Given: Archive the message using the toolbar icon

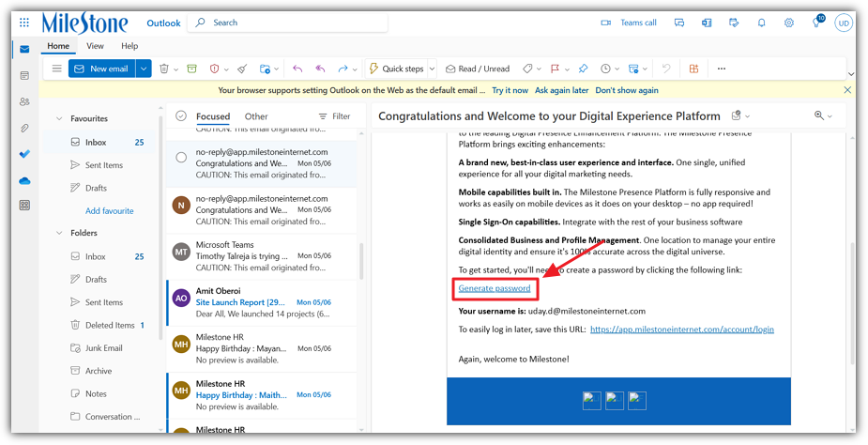Looking at the screenshot, I should tap(191, 69).
